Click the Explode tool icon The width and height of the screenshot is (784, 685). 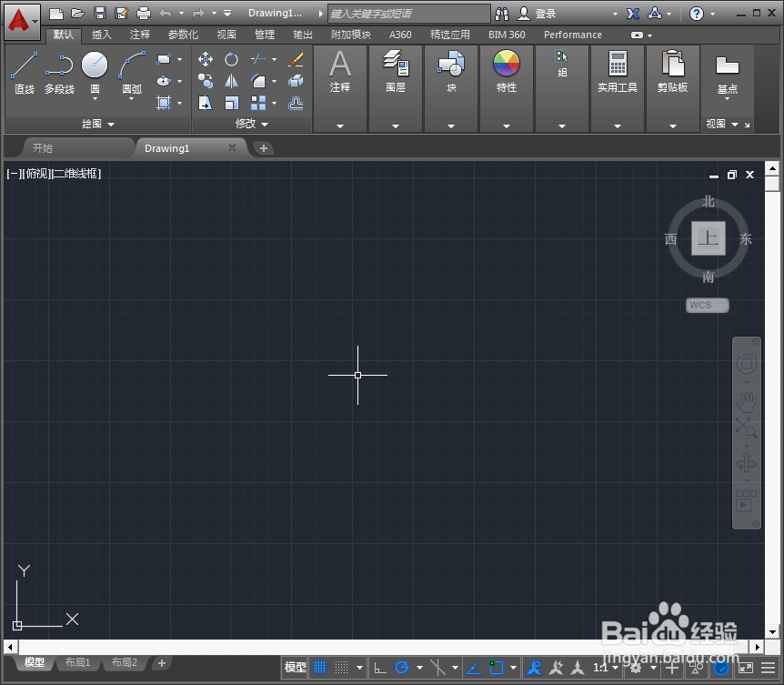pyautogui.click(x=296, y=81)
